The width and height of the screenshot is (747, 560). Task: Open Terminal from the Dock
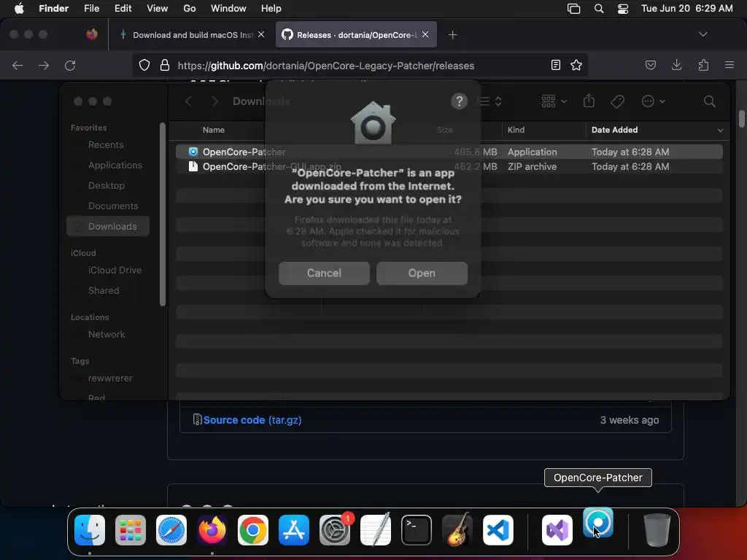click(x=417, y=530)
